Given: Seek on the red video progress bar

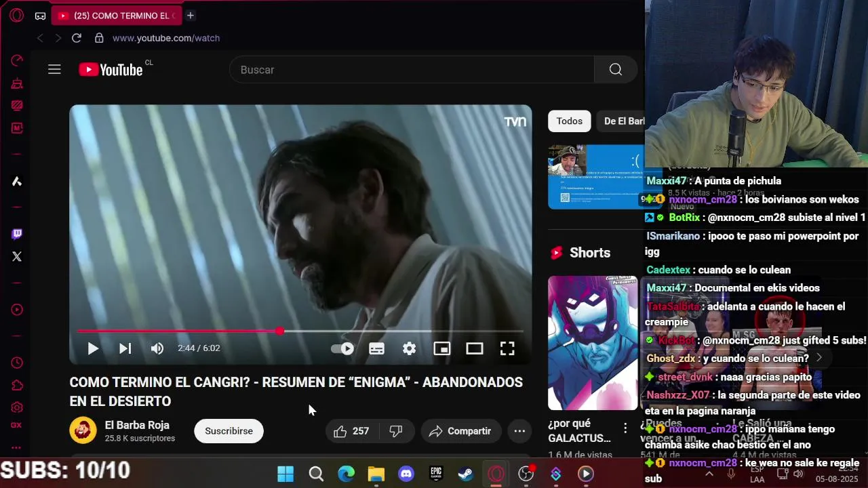Looking at the screenshot, I should (x=300, y=331).
